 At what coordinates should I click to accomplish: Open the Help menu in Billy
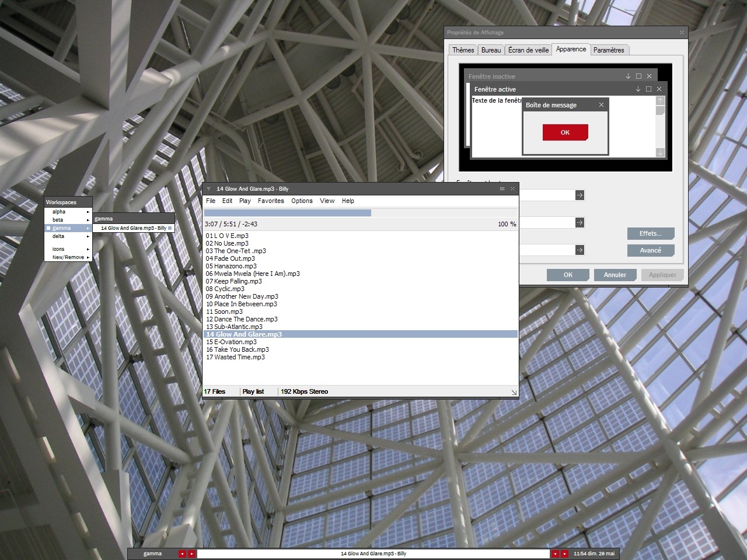pyautogui.click(x=348, y=201)
